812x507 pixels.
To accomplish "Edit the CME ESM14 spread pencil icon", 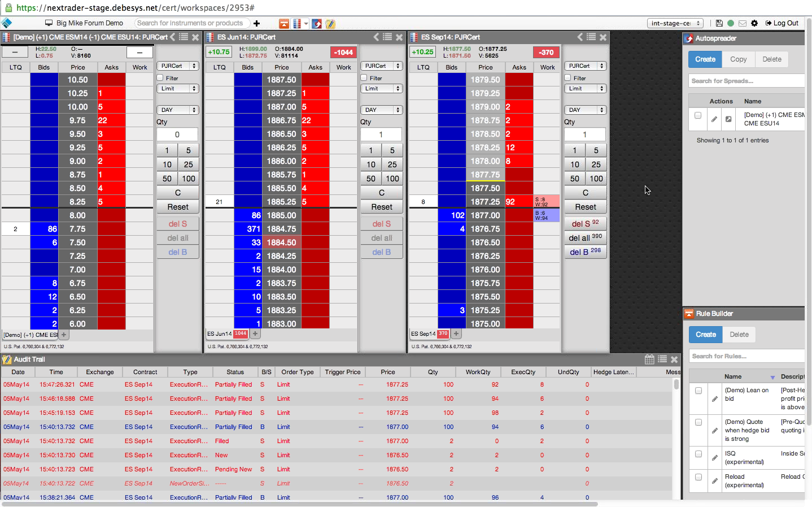I will point(714,119).
